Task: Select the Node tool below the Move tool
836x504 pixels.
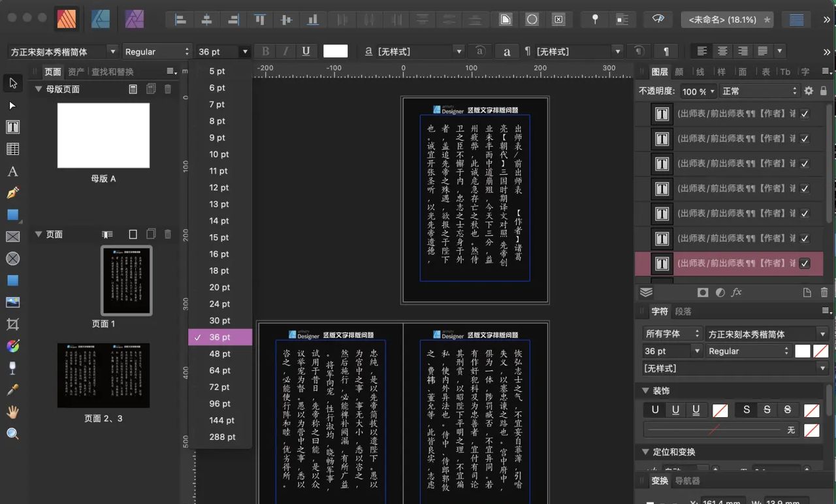Action: (x=12, y=105)
